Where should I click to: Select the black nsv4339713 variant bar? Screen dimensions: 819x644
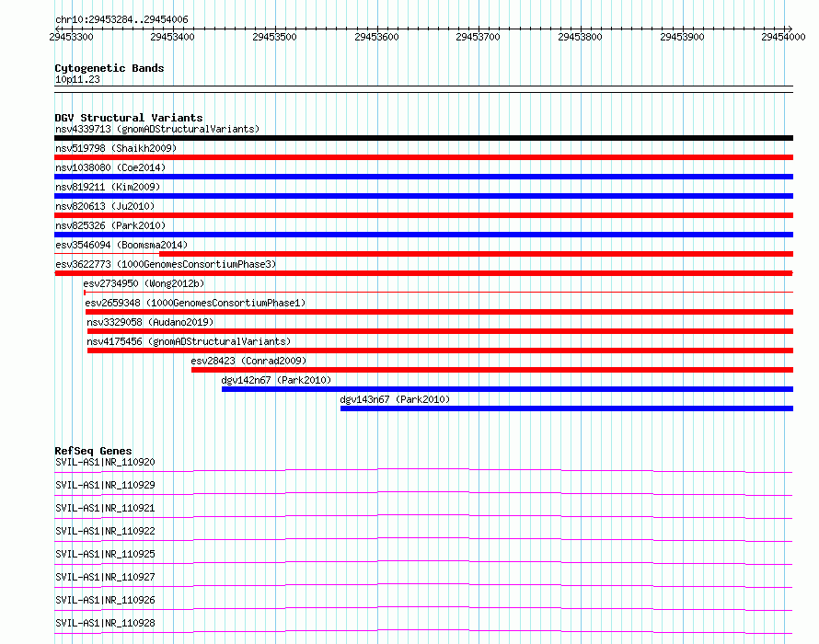(423, 138)
